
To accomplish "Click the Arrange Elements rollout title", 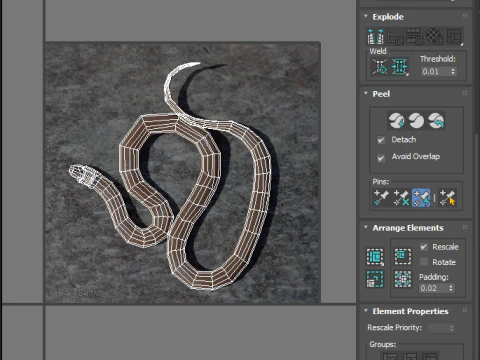I will point(408,228).
